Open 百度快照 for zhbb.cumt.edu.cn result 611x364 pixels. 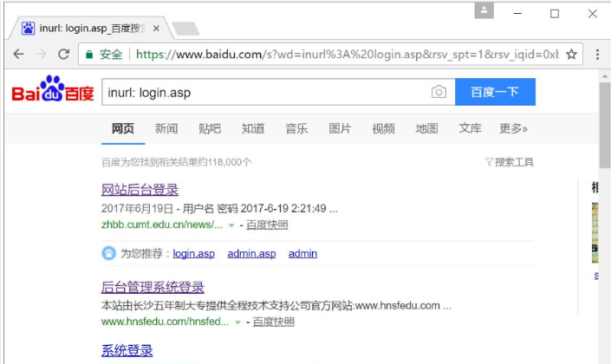(x=267, y=224)
